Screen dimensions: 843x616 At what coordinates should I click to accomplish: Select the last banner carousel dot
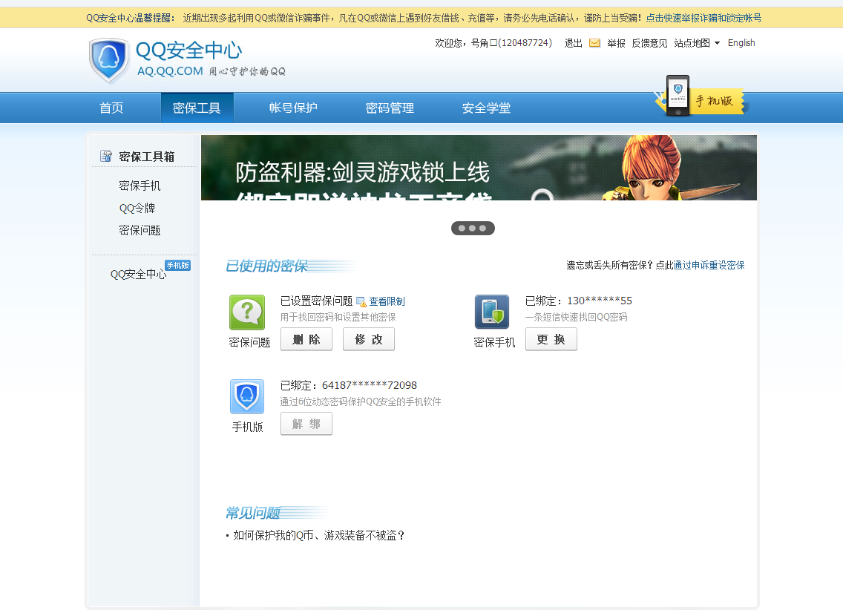tap(483, 229)
